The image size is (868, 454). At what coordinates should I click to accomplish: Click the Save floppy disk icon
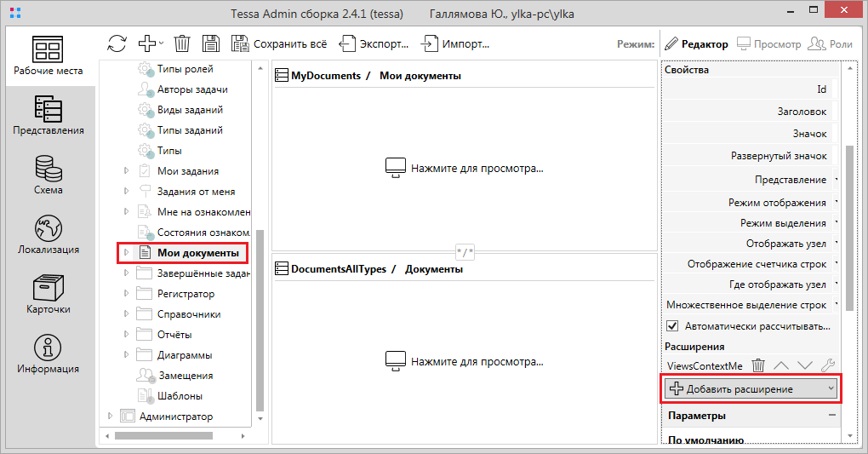211,43
